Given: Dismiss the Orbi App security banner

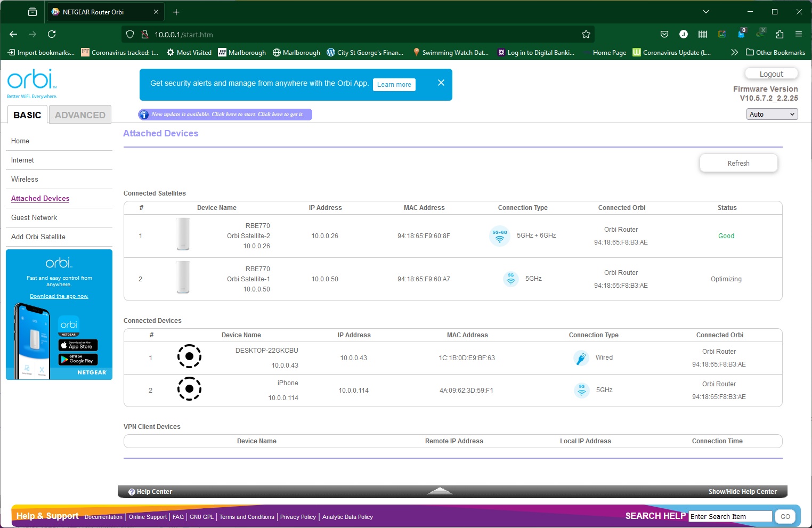Looking at the screenshot, I should click(441, 83).
